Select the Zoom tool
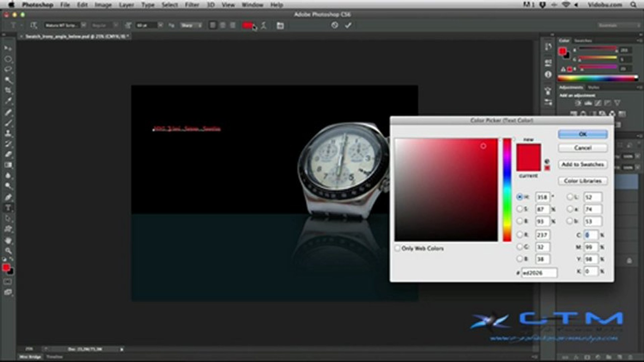644x362 pixels. pos(8,251)
